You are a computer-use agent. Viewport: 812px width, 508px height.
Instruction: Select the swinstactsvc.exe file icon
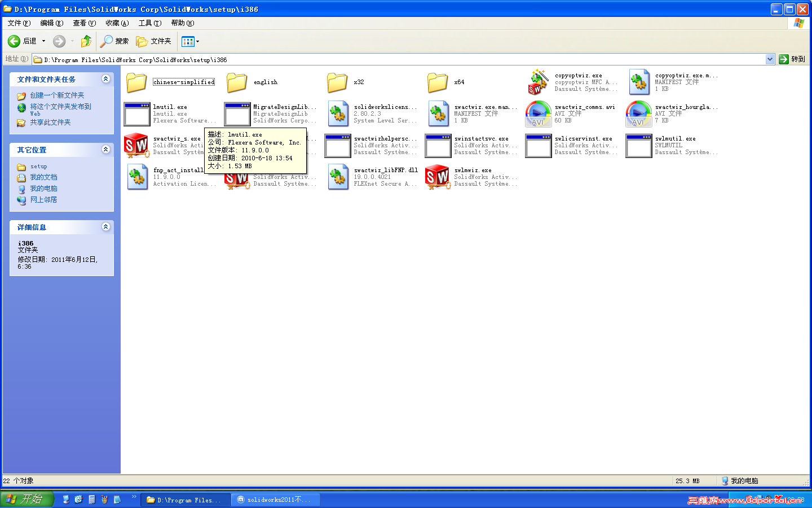click(438, 146)
